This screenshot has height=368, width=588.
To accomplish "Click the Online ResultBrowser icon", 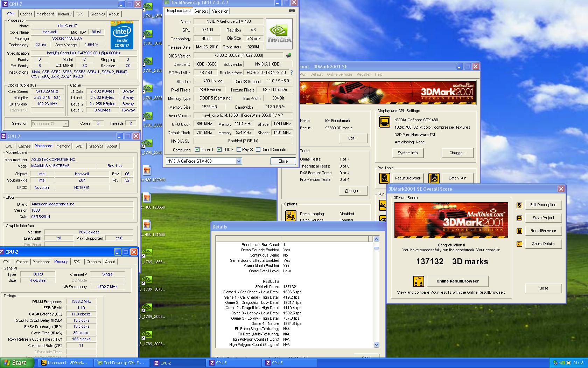I will [x=419, y=281].
